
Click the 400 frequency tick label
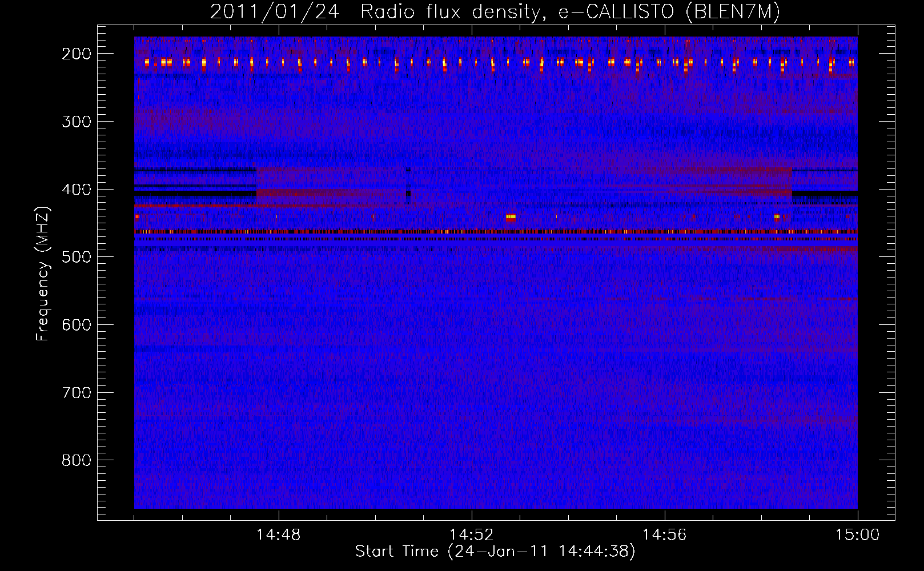click(x=77, y=190)
